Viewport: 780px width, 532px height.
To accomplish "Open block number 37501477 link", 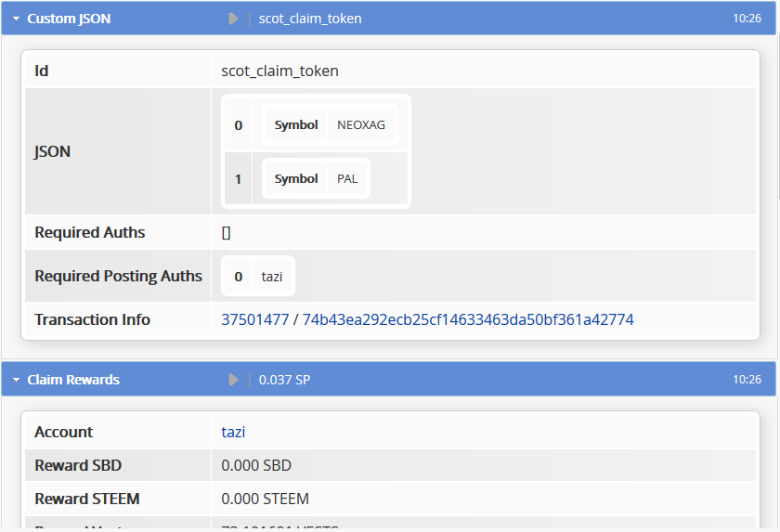I will click(x=254, y=319).
